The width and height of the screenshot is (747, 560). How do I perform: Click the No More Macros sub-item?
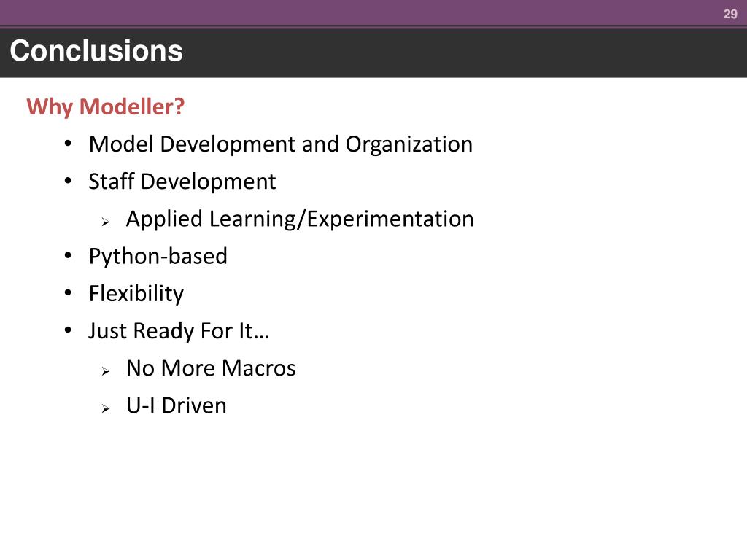coord(211,368)
